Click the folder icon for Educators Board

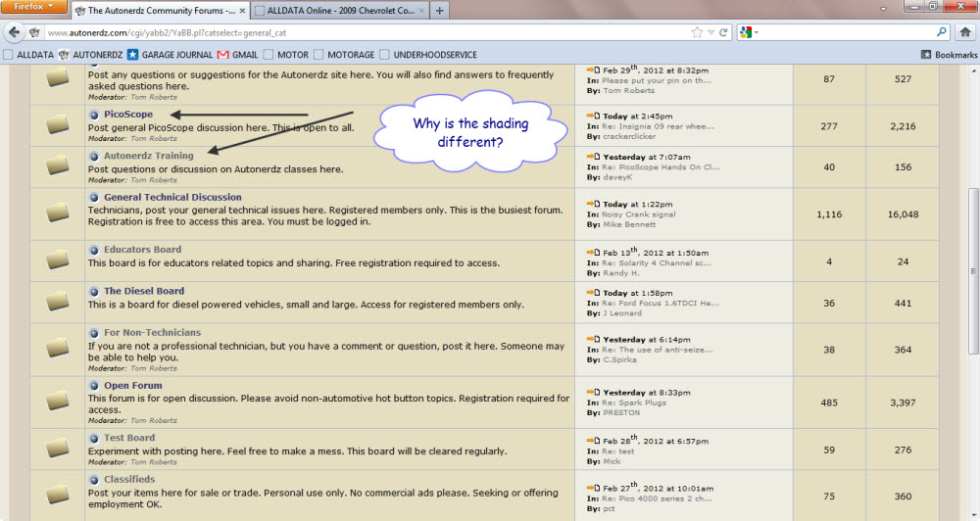tap(57, 259)
